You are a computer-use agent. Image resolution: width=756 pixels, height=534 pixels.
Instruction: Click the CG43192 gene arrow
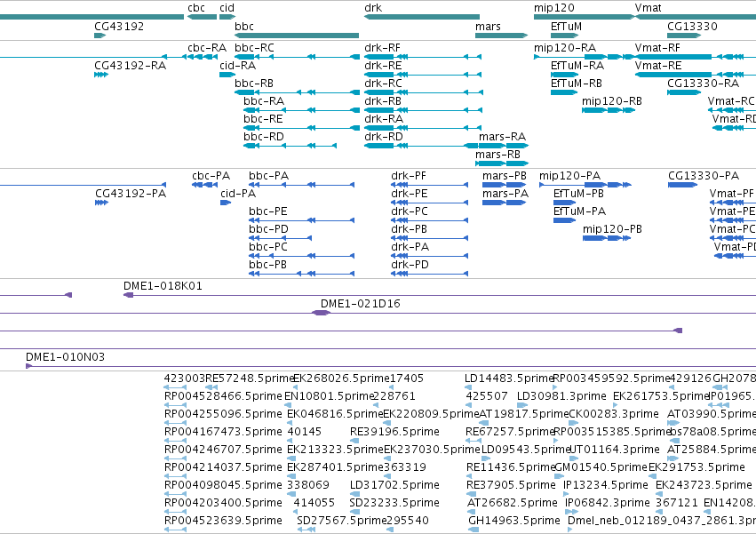(x=99, y=36)
